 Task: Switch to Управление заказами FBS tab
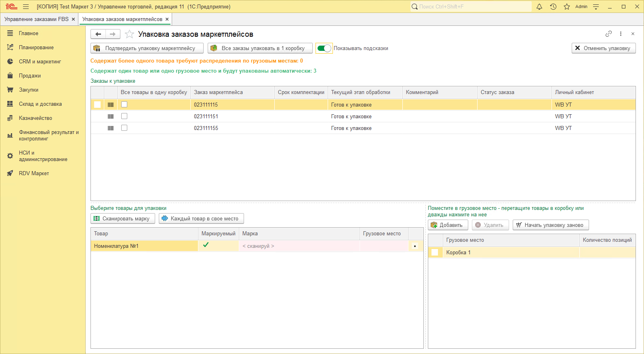36,19
